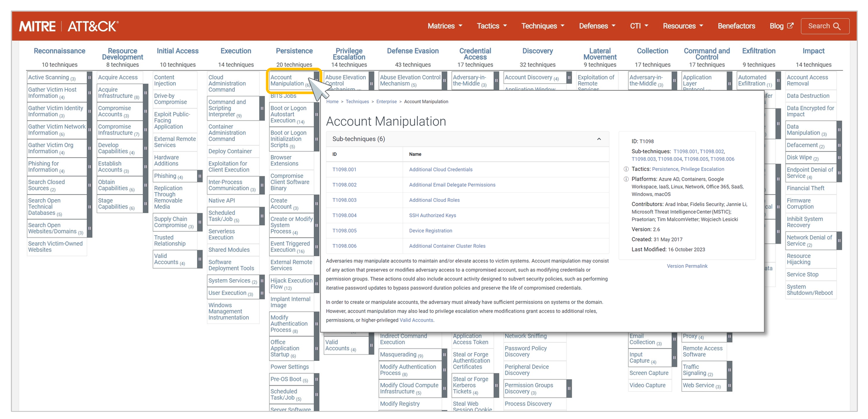Click the Tactics info icon in details card
The width and height of the screenshot is (868, 419).
coord(626,169)
